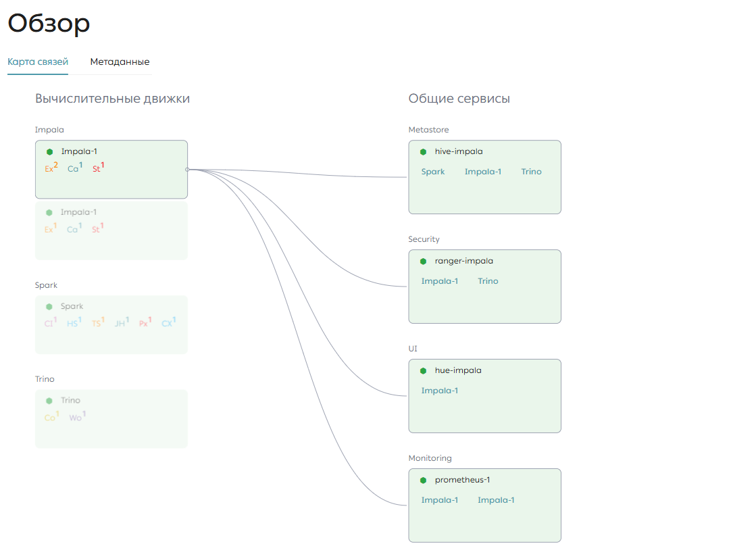Select the red St badge in Impala-1
The image size is (756, 544).
[99, 168]
